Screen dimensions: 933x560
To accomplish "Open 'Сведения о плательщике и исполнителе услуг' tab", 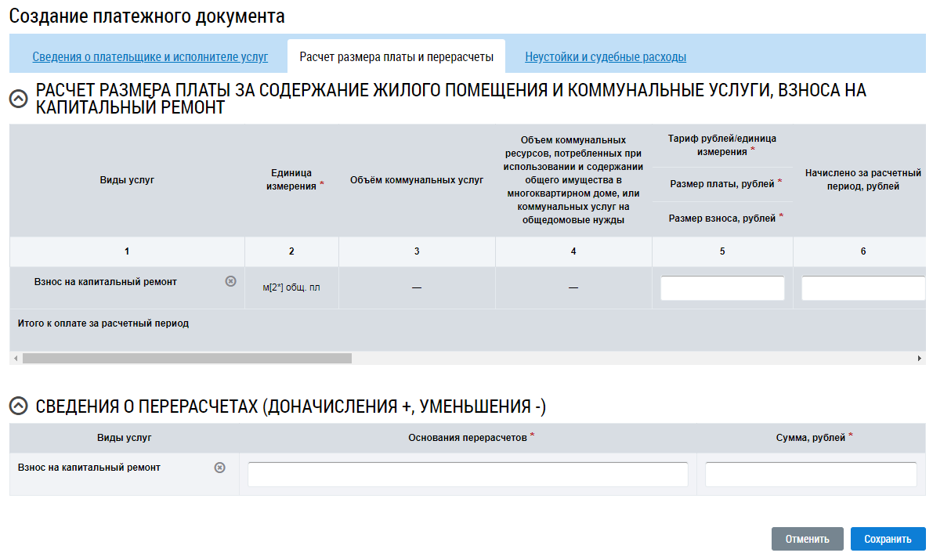I will point(150,57).
